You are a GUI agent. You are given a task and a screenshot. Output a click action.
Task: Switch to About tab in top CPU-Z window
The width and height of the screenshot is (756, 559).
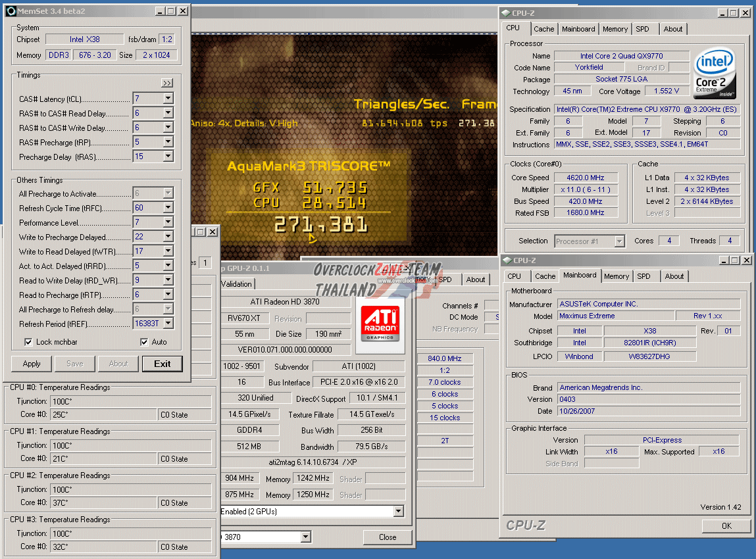(x=672, y=29)
